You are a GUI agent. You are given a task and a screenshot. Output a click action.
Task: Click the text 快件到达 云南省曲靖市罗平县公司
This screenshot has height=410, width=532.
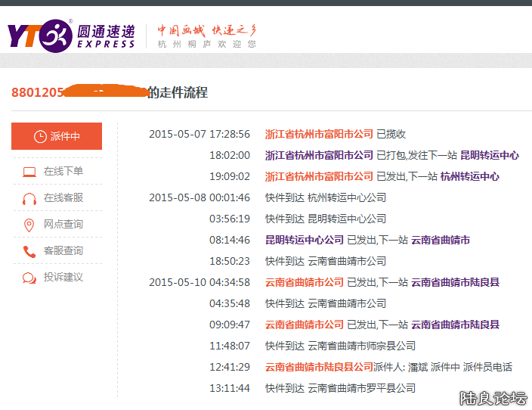coord(340,388)
